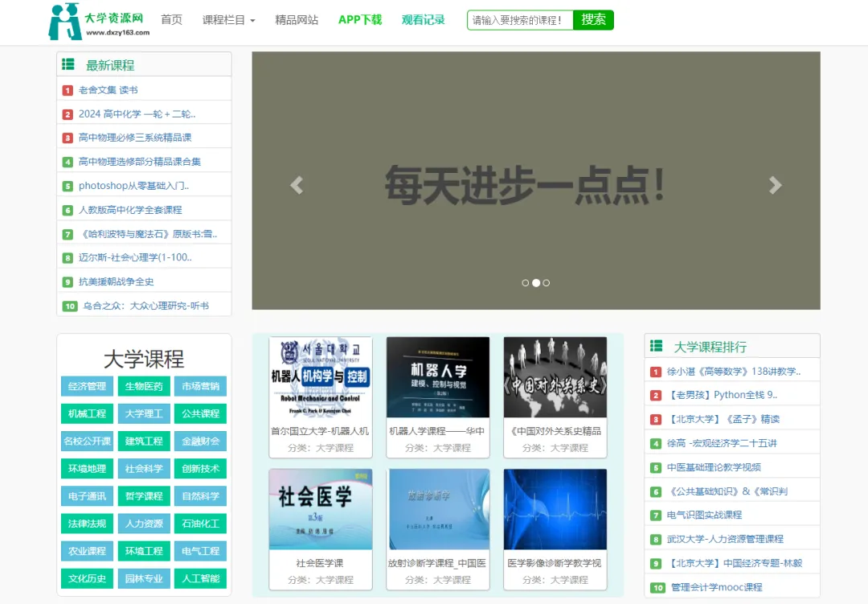Image resolution: width=868 pixels, height=604 pixels.
Task: Open 观看记录 viewing history
Action: [x=423, y=21]
